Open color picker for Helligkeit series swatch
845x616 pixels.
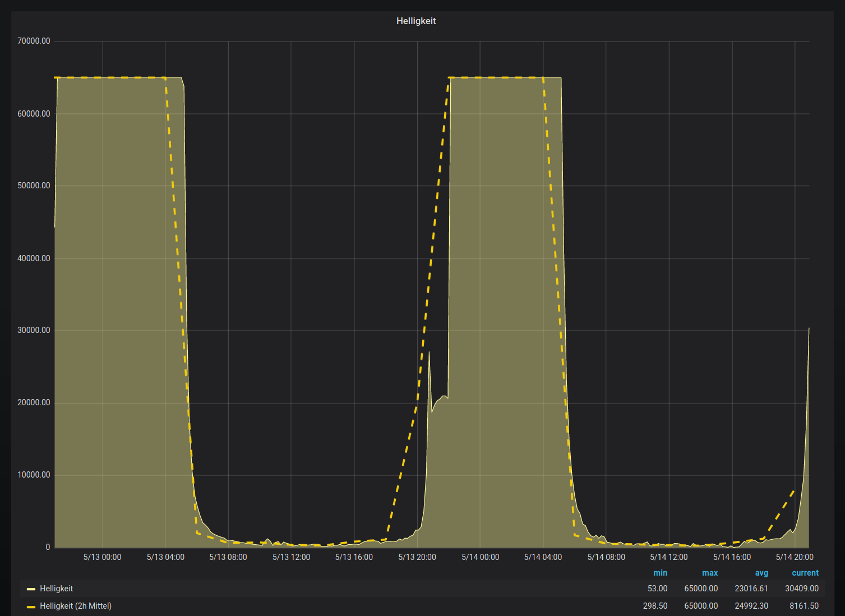click(x=31, y=589)
